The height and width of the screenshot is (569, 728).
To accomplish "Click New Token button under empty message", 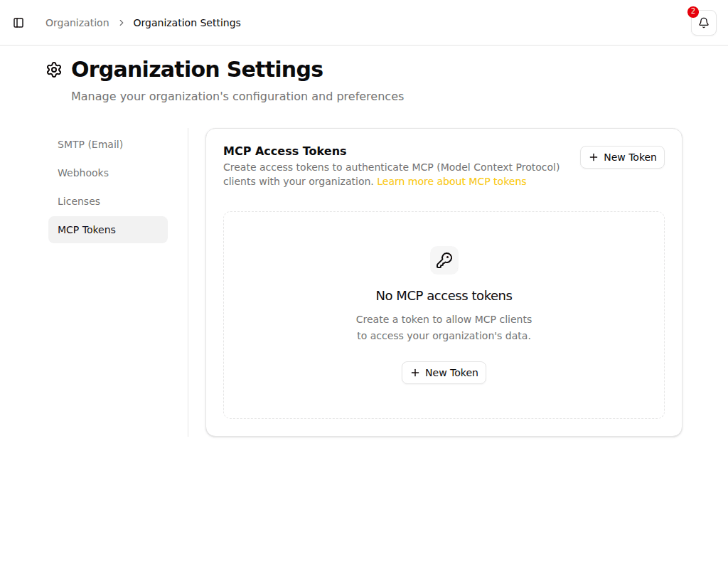I will pyautogui.click(x=444, y=373).
